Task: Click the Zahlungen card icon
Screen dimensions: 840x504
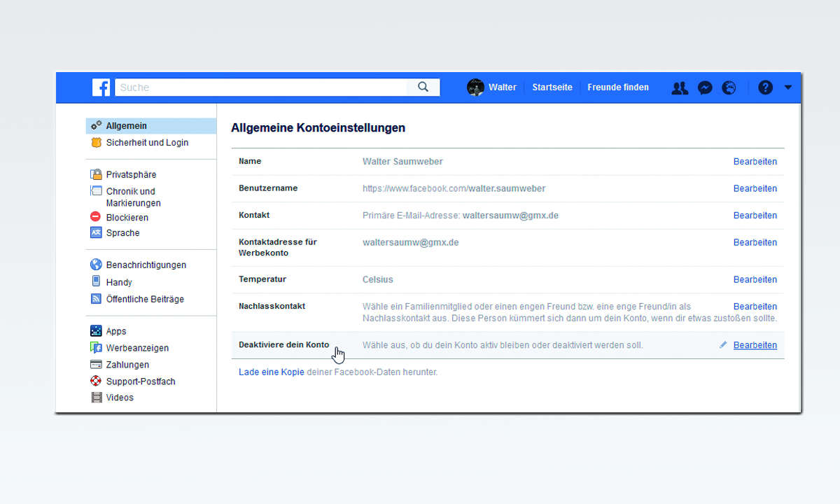Action: pos(97,365)
